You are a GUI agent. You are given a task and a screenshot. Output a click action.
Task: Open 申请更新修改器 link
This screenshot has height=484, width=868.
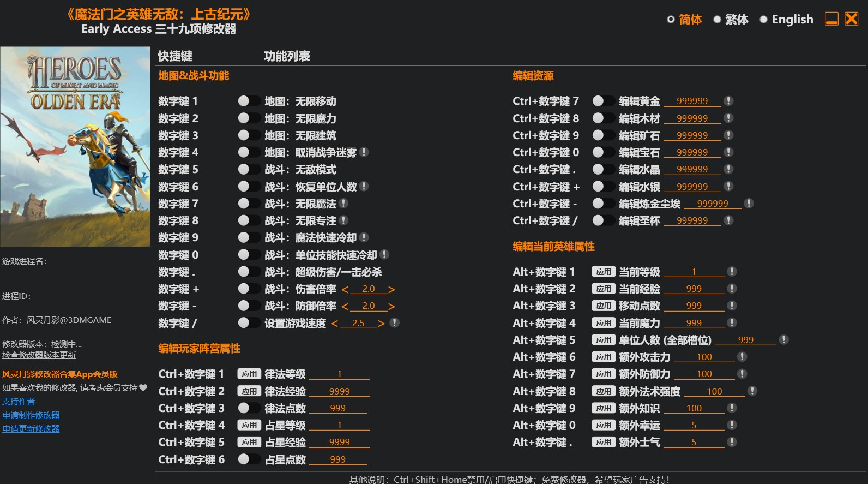click(31, 429)
